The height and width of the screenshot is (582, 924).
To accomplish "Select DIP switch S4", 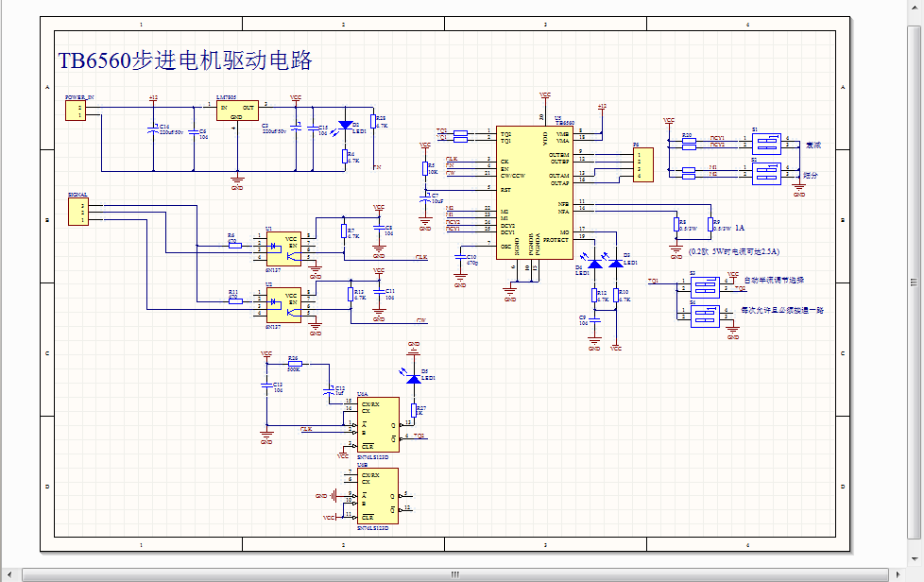I will [706, 317].
